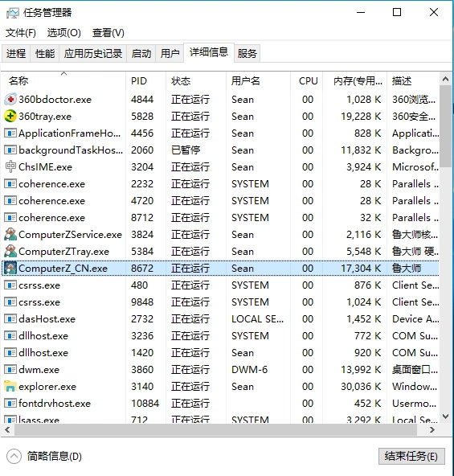
Task: Click the 19,228 K memory value
Action: pos(361,117)
